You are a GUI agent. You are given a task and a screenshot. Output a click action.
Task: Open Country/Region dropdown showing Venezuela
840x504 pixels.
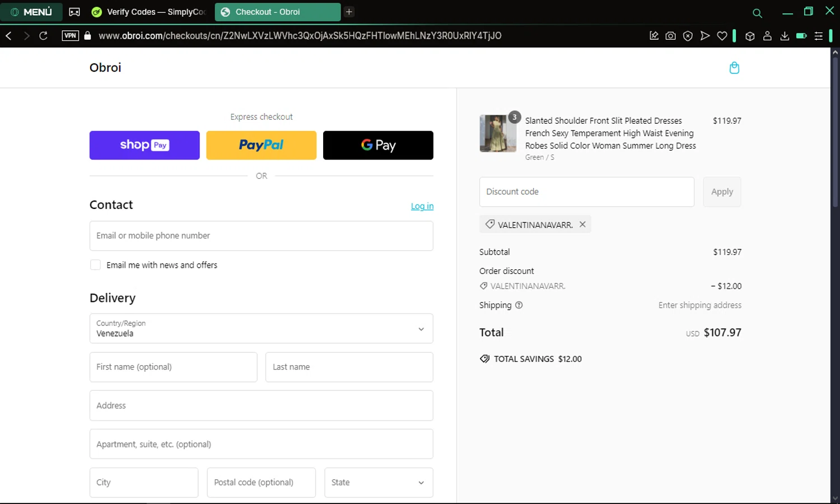tap(261, 328)
